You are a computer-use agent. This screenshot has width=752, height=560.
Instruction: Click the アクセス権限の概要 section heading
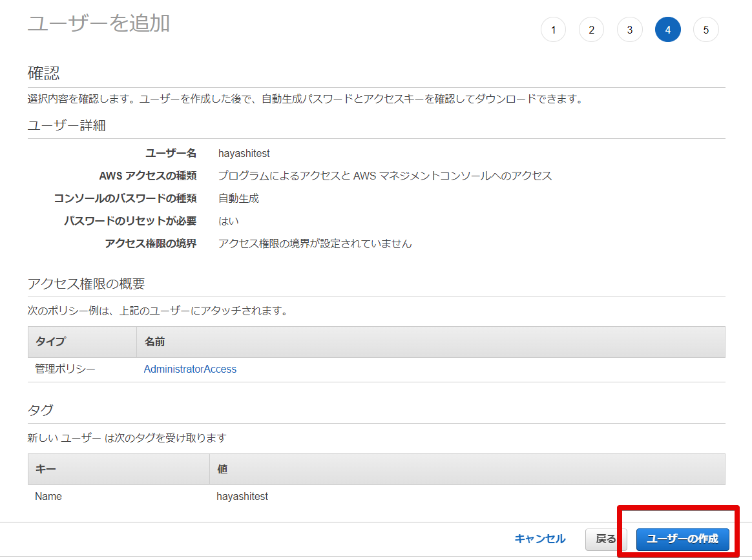coord(86,284)
